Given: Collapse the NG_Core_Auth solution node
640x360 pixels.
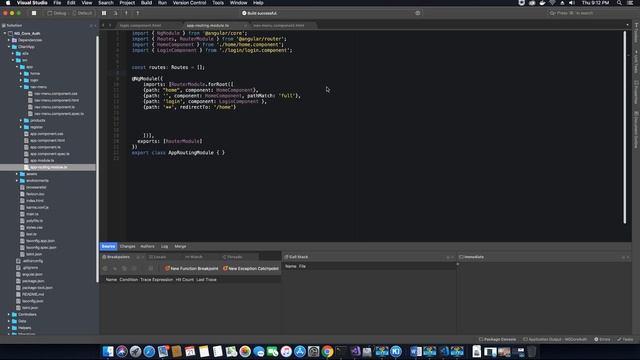Looking at the screenshot, I should 5,33.
